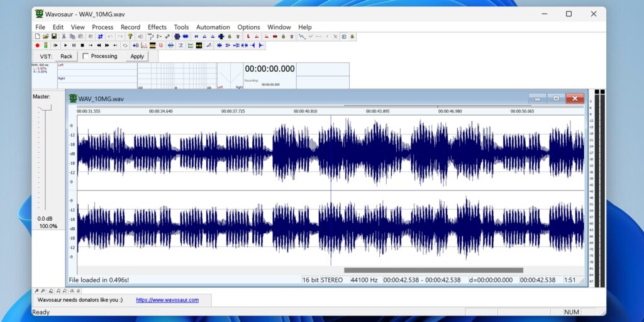644x322 pixels.
Task: Click the 16 bit STEREO status field
Action: tap(323, 280)
